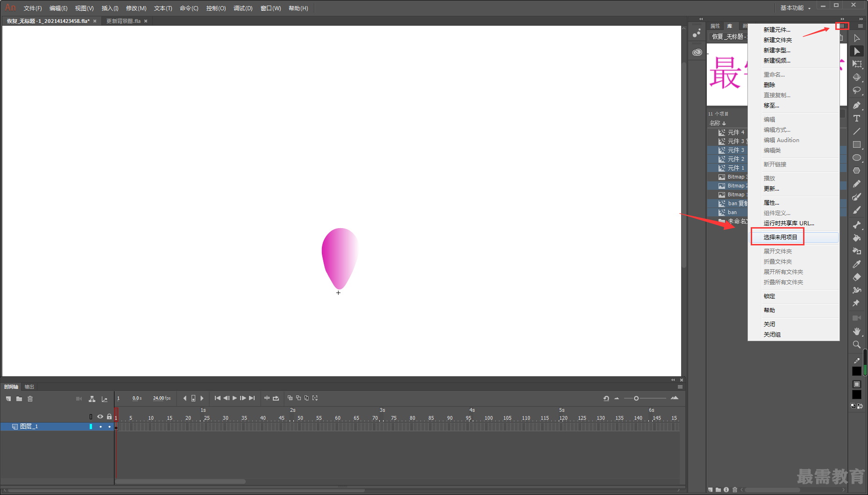Image resolution: width=868 pixels, height=495 pixels.
Task: Open the 修改(M) menu
Action: click(x=136, y=8)
